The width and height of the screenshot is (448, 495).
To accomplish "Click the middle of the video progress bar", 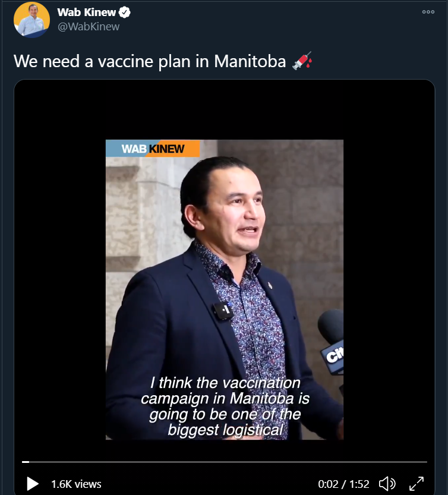I will pyautogui.click(x=224, y=462).
